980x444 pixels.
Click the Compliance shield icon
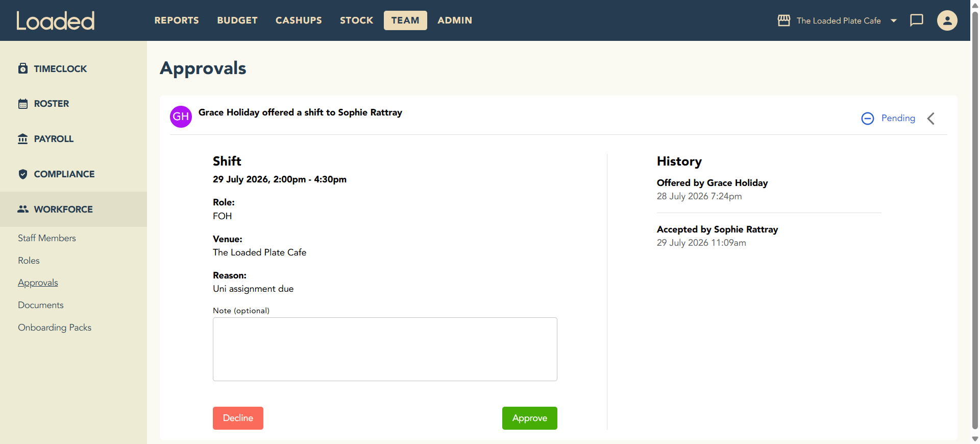(x=23, y=174)
